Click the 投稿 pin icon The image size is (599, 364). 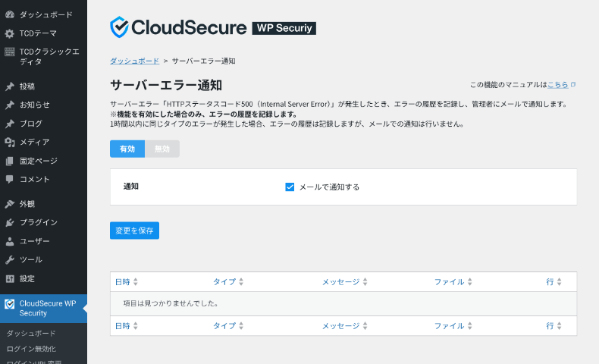click(10, 86)
